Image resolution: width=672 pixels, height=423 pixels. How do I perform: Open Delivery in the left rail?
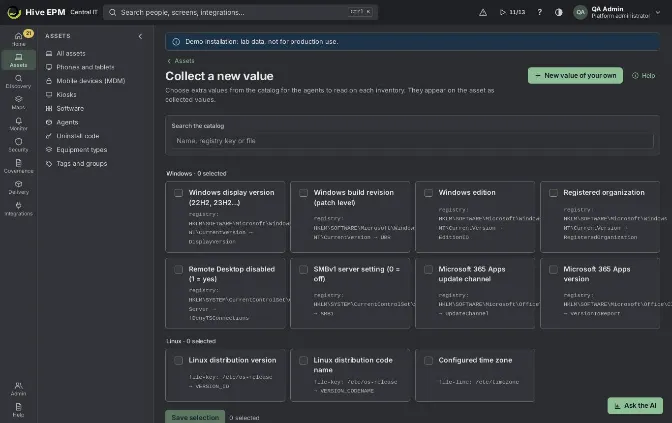click(x=18, y=187)
